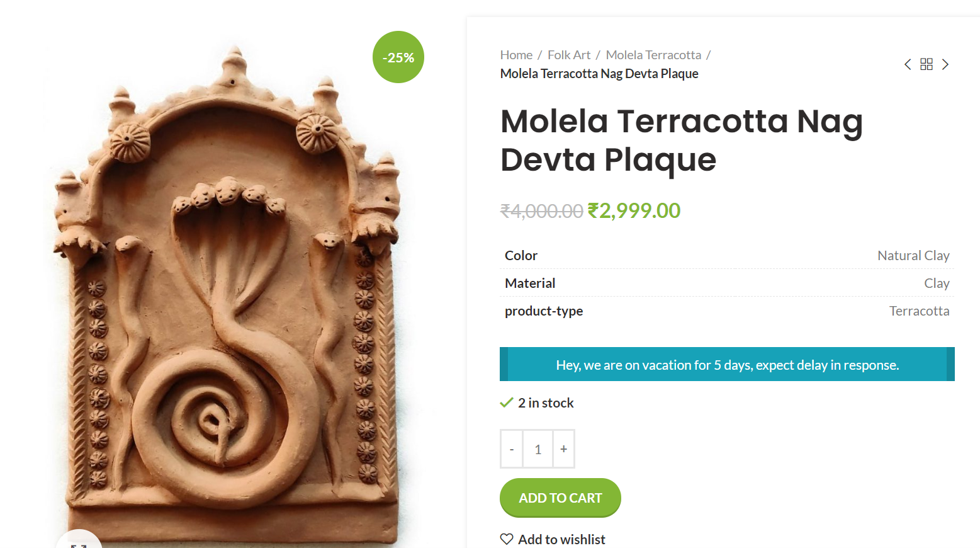Click the enlarge image icon
The width and height of the screenshot is (980, 548).
point(79,543)
